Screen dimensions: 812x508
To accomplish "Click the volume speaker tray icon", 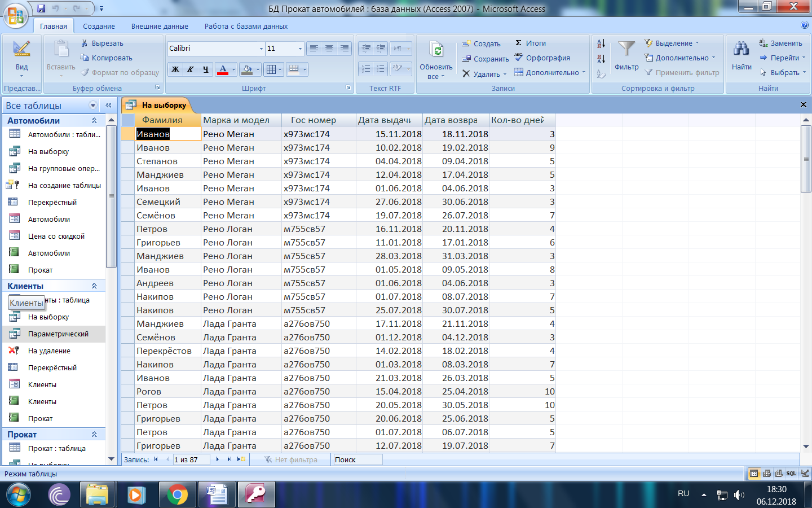I will (739, 495).
